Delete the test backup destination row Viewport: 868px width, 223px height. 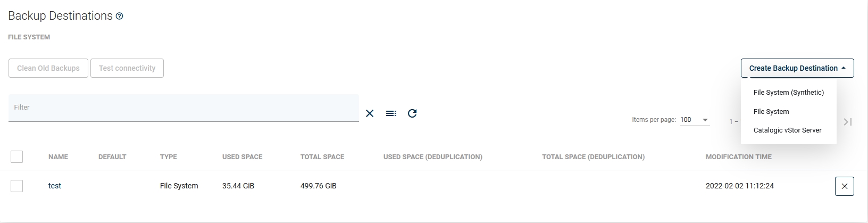click(x=844, y=186)
